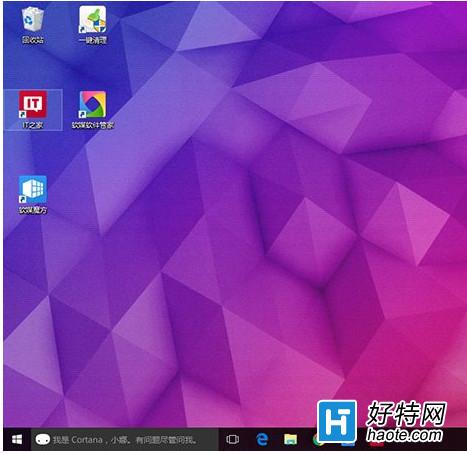Click the Cortana search box

tap(125, 440)
